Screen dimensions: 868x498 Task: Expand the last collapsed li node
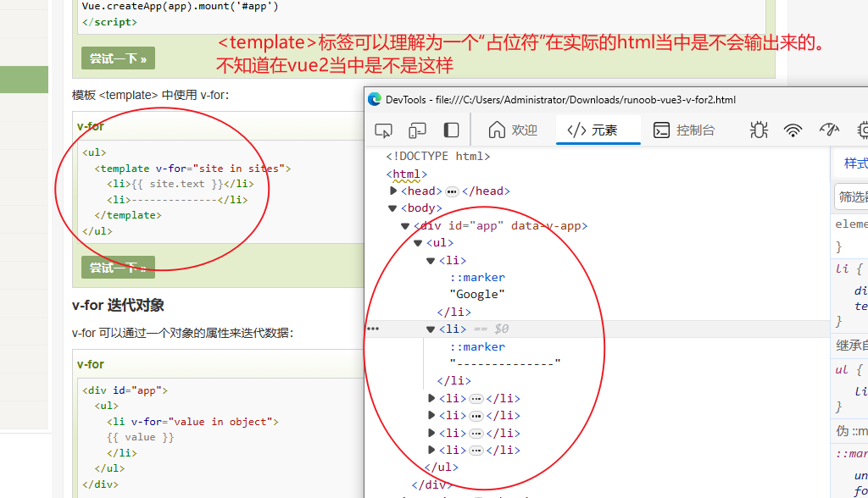[431, 450]
